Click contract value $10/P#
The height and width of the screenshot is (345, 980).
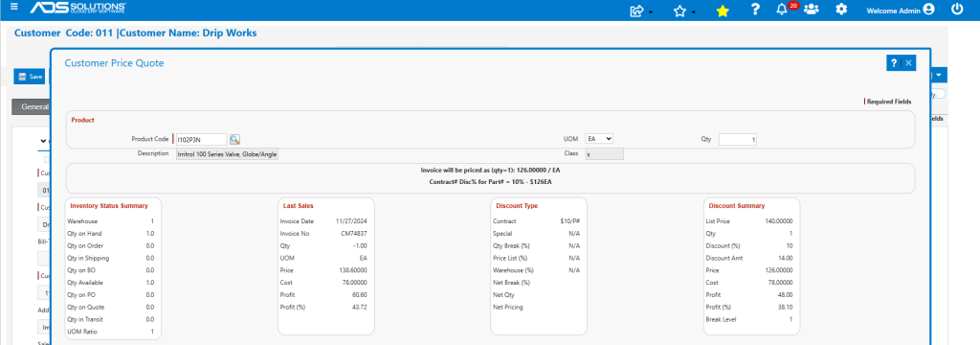[570, 221]
